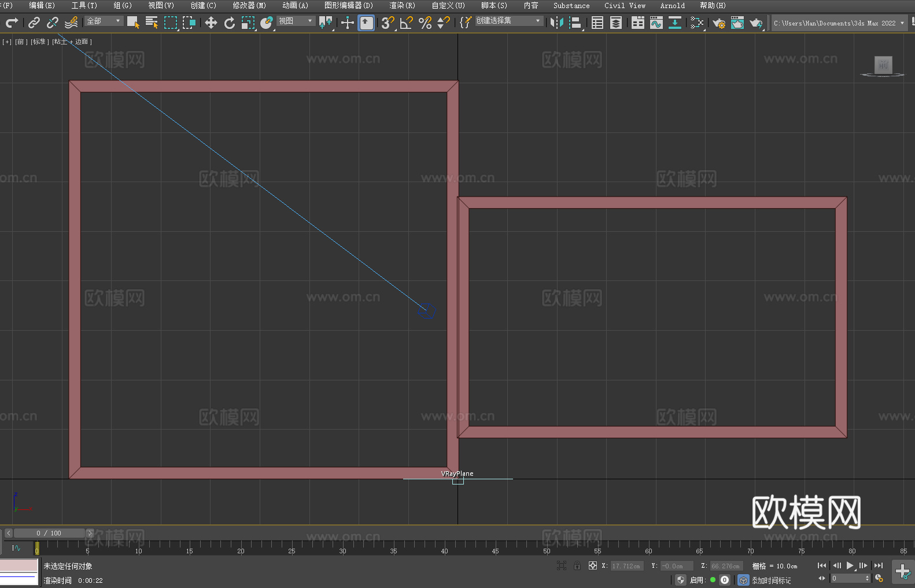Click the ViewCube front face
The image size is (915, 588).
pos(883,65)
